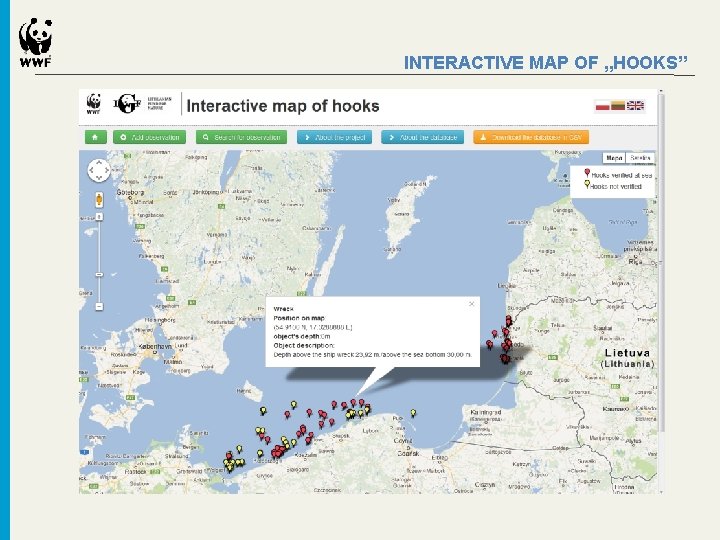Switch language with the Polish flag
720x540 pixels.
pos(602,106)
